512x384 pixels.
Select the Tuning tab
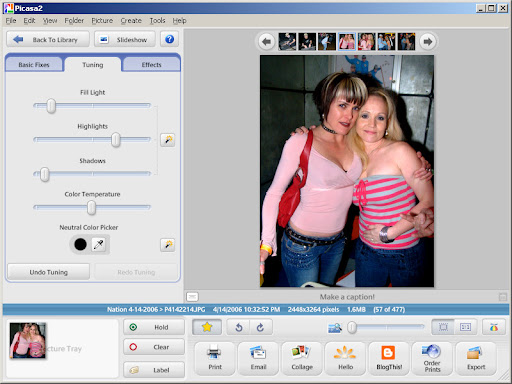93,65
